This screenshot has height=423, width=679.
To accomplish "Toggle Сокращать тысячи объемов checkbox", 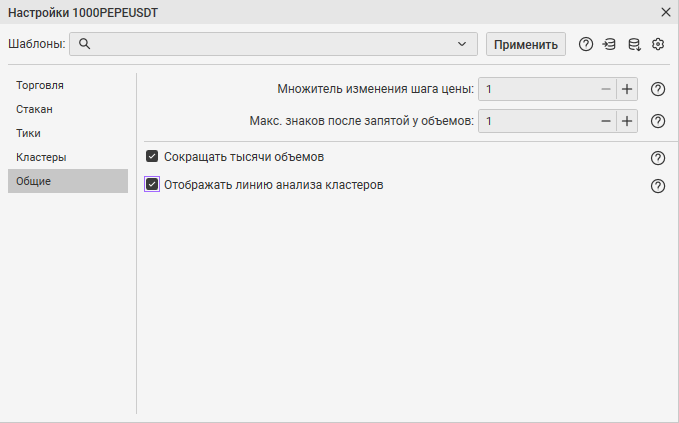I will click(x=152, y=157).
